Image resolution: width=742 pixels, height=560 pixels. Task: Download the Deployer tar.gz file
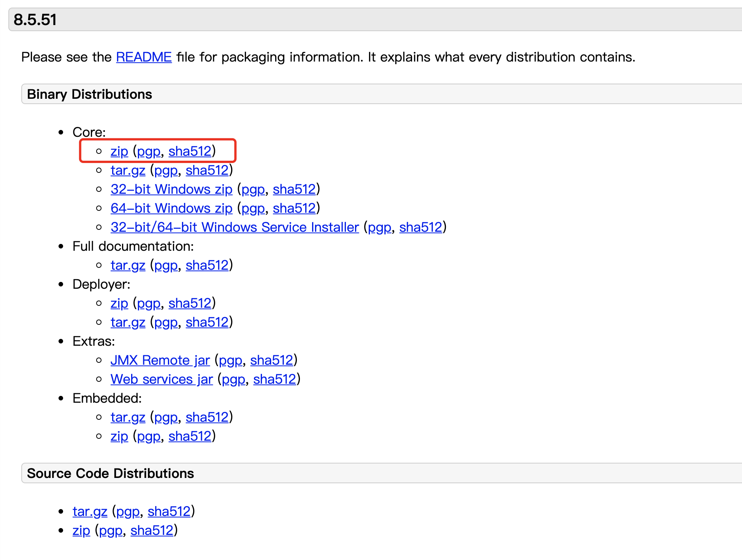[x=128, y=322]
